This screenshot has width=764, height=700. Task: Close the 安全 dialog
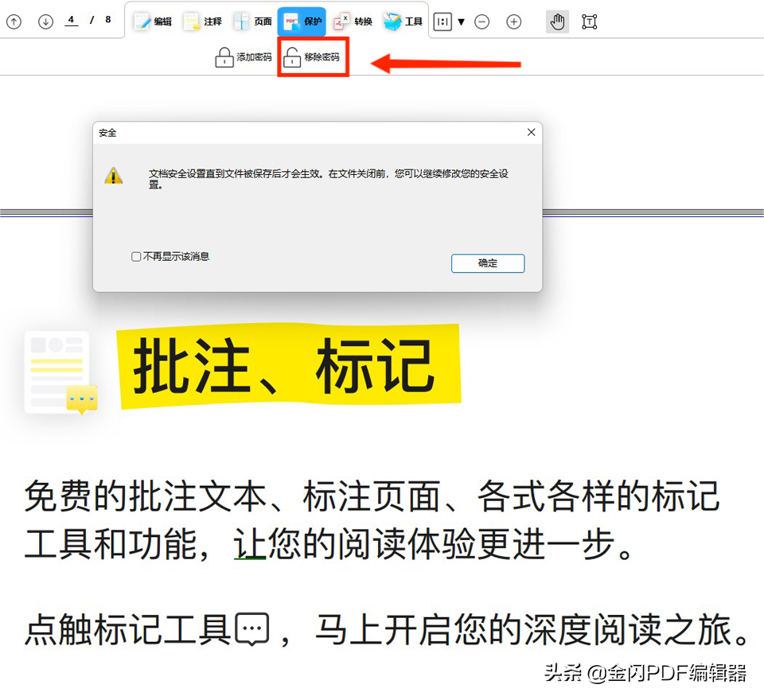531,132
